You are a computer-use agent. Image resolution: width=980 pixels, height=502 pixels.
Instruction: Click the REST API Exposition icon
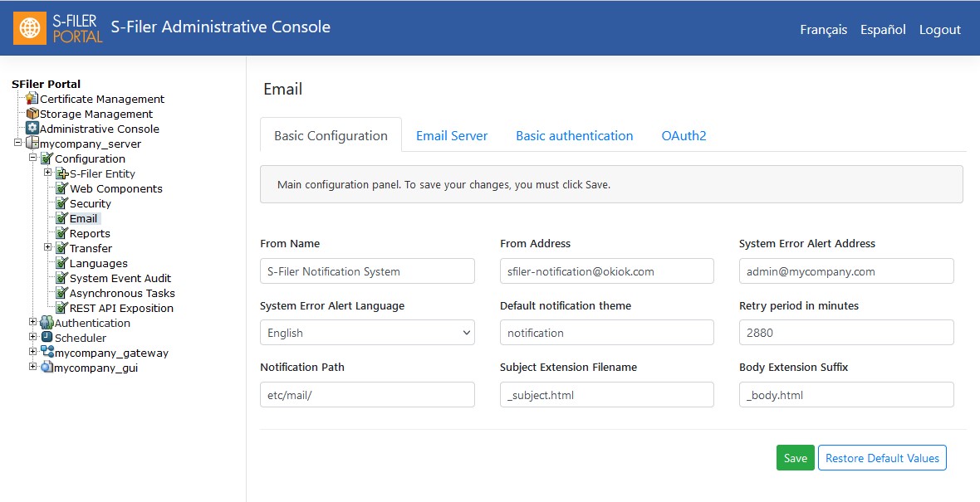click(x=62, y=309)
